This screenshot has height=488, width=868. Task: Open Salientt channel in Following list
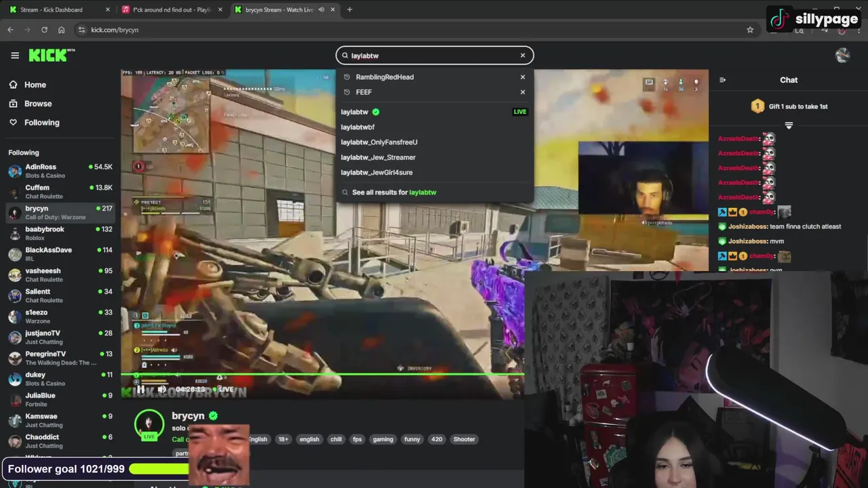tap(60, 296)
